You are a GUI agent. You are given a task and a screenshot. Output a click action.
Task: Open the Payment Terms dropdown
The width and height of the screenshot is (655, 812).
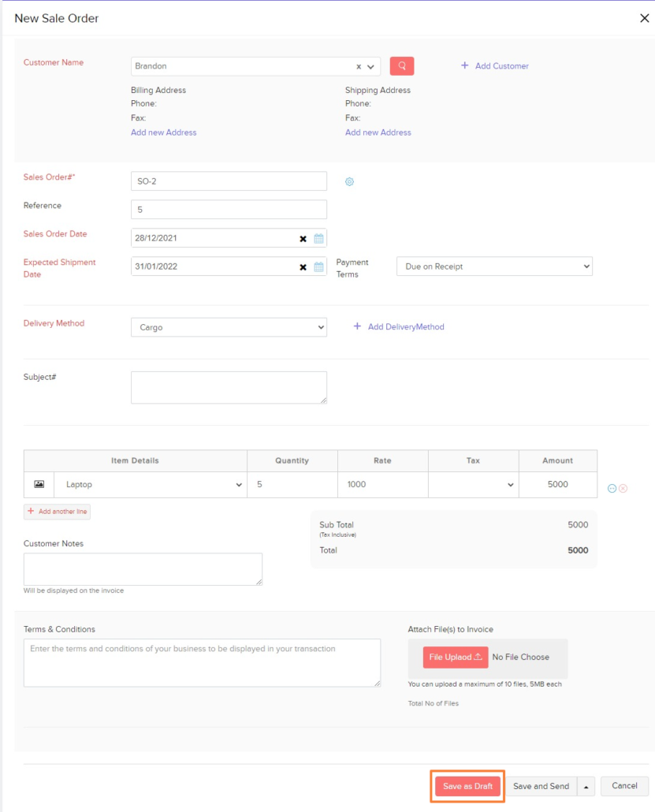(x=493, y=266)
